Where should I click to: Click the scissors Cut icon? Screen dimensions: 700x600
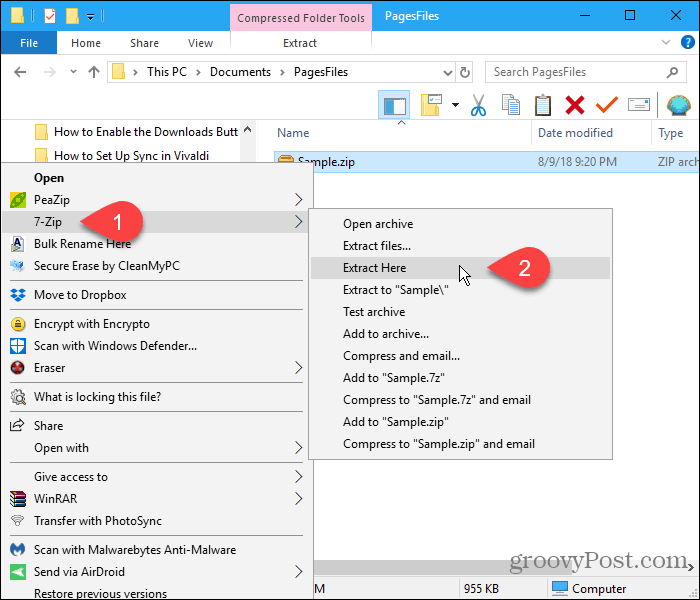click(x=478, y=105)
